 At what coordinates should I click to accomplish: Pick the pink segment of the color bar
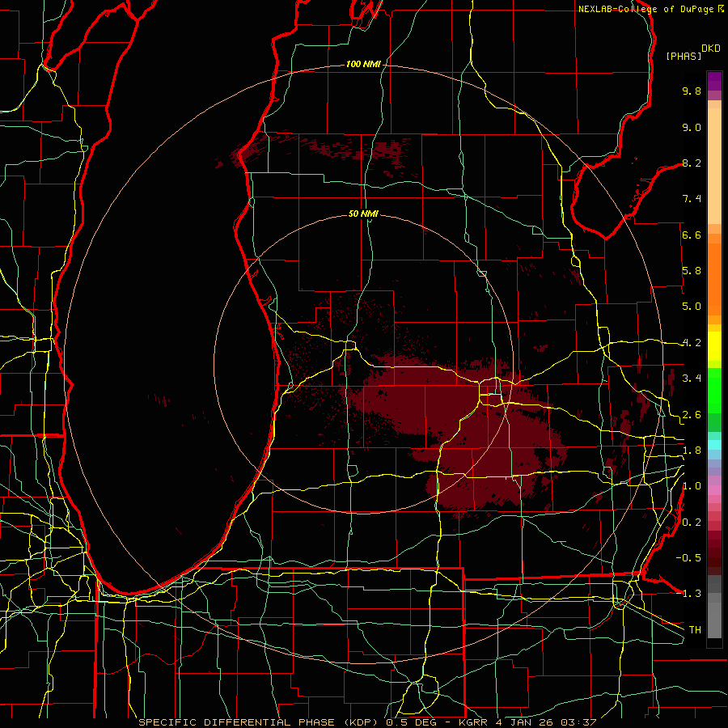pos(714,490)
